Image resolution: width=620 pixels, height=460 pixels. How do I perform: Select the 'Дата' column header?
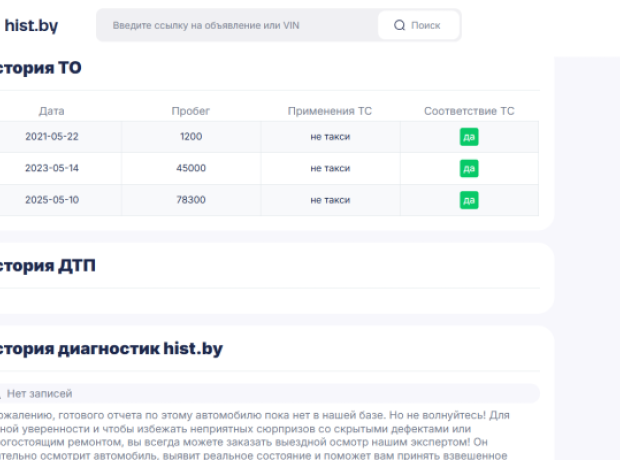51,111
